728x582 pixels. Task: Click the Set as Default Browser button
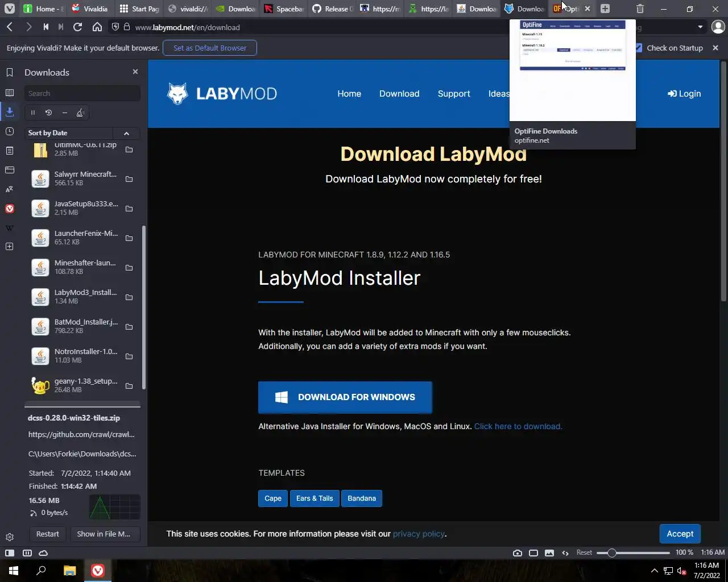pos(210,48)
